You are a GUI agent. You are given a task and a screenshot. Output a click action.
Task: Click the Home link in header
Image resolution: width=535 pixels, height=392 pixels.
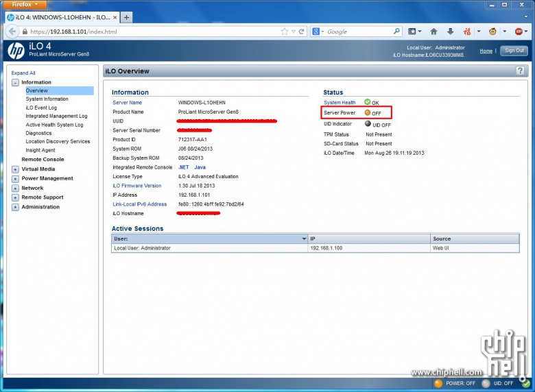point(486,51)
